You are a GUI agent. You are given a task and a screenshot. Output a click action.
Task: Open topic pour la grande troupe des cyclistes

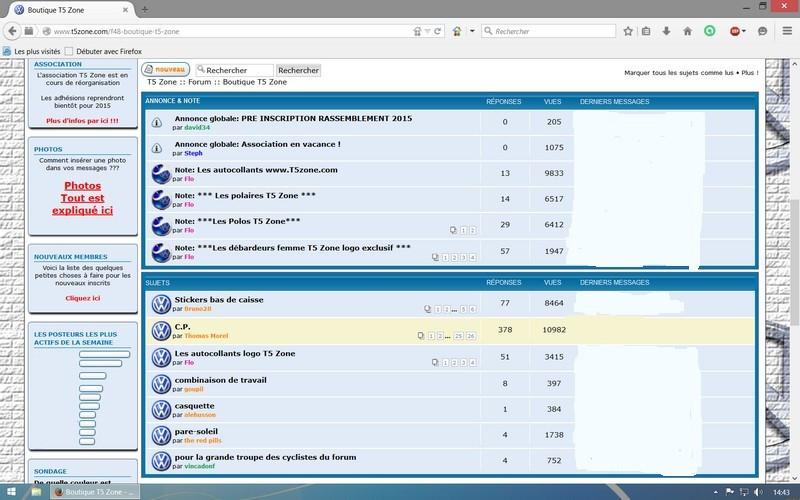tap(265, 457)
